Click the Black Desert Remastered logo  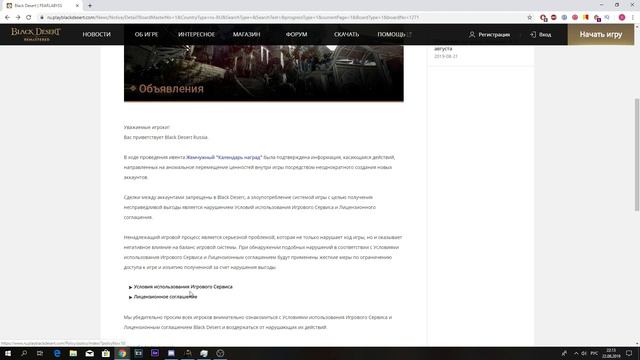coord(36,34)
